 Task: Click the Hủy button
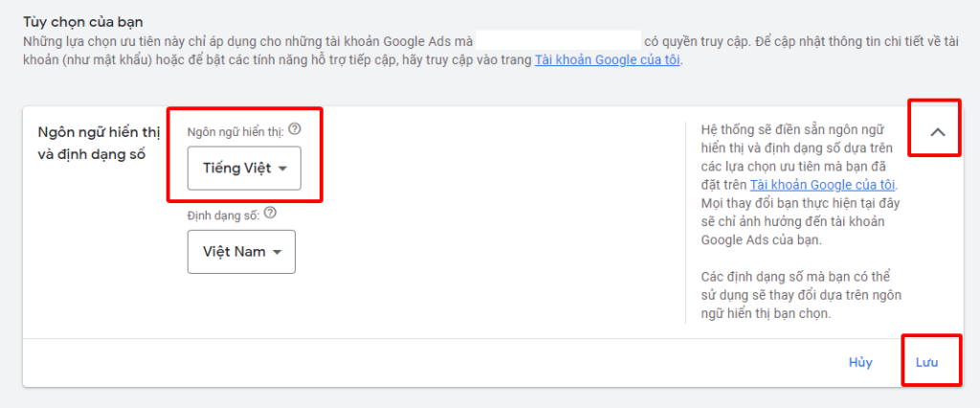click(x=860, y=362)
